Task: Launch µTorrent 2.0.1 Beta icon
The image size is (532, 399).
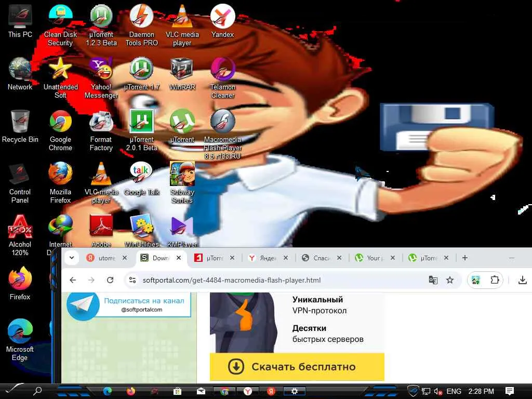Action: coord(141,130)
